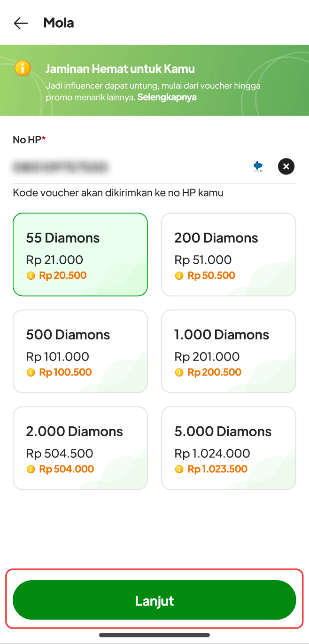Tap the carrier logo beside phone number
309x644 pixels.
point(258,166)
